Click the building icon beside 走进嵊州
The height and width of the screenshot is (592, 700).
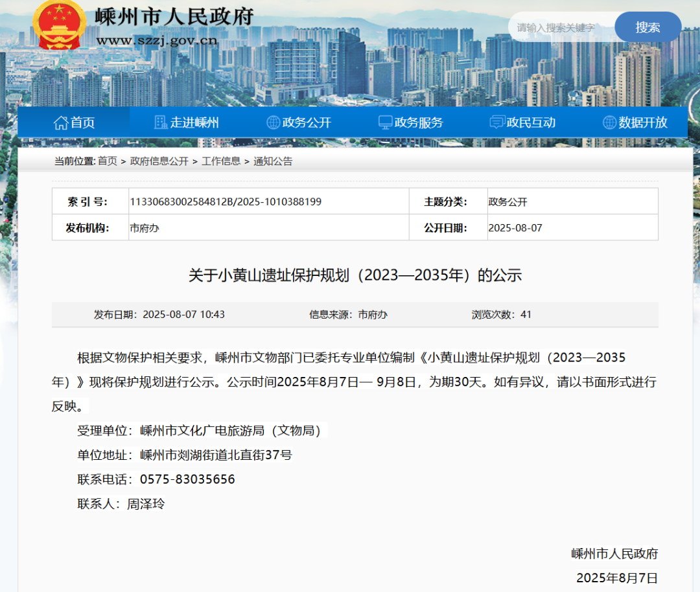pyautogui.click(x=161, y=122)
